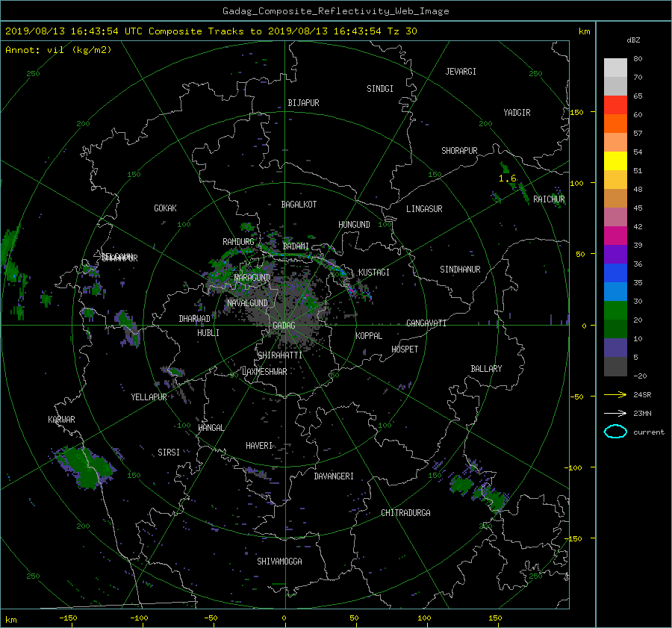Click the SINDGI city label
The height and width of the screenshot is (628, 672).
380,89
